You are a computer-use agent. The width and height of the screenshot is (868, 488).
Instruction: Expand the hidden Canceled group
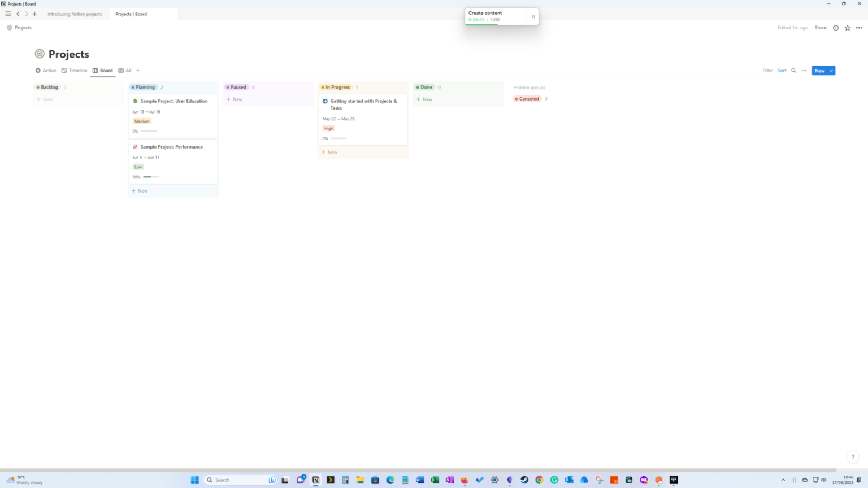pyautogui.click(x=528, y=98)
